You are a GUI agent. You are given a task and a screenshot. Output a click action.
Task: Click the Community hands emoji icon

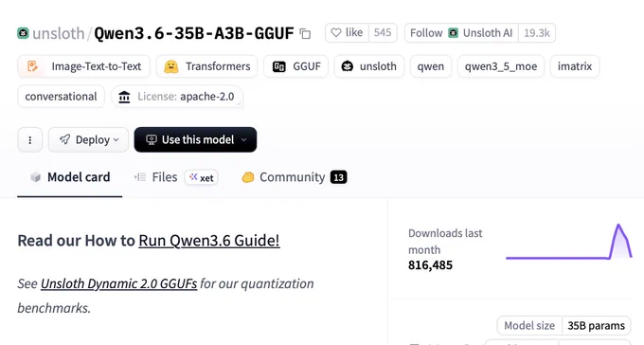[248, 177]
